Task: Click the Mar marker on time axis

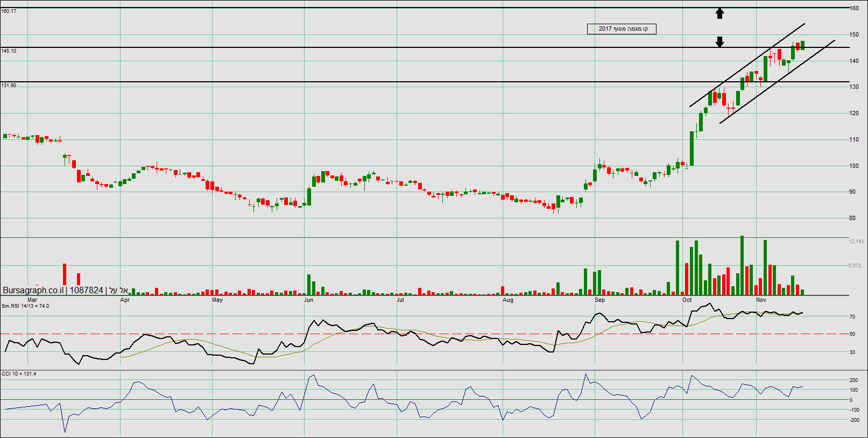Action: (32, 300)
